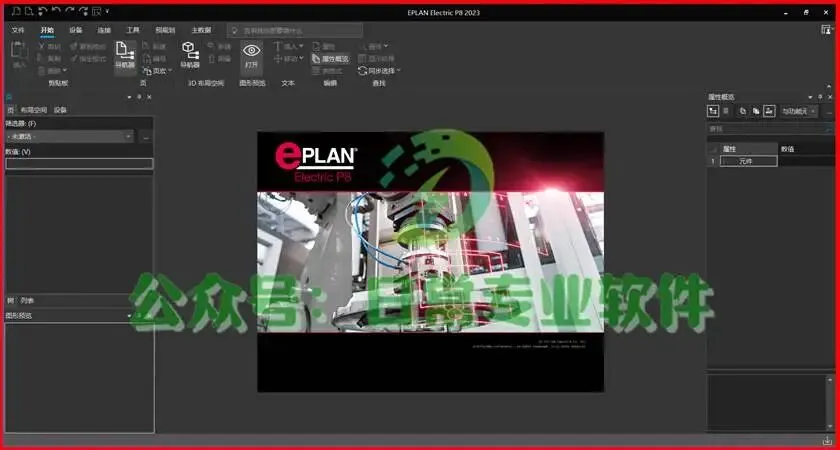Click the Cut (剪切) scissors icon
This screenshot has height=450, width=840.
[x=42, y=47]
